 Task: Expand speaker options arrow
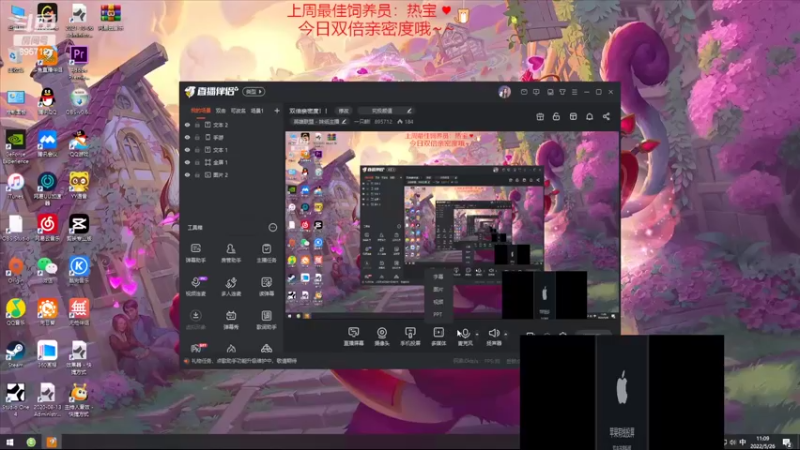[x=506, y=334]
